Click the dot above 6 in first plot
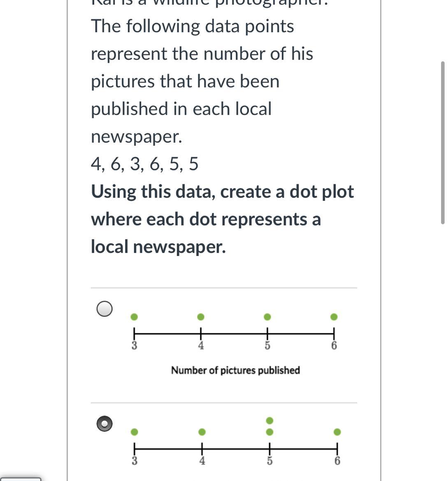448x481 pixels. (x=334, y=317)
